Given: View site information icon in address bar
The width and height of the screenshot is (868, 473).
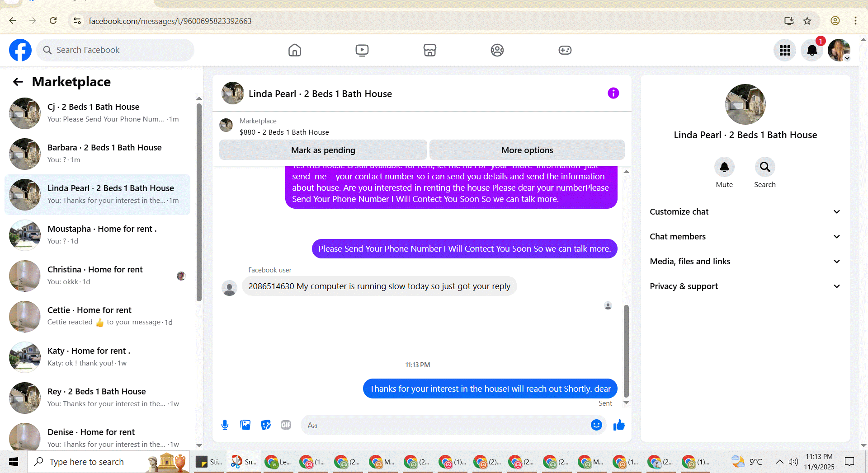Looking at the screenshot, I should 77,21.
